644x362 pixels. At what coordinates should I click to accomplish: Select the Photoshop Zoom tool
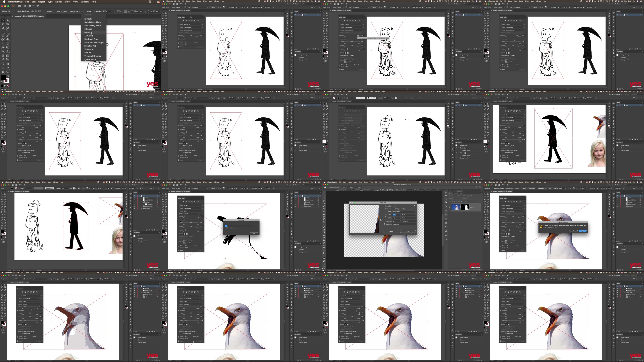324,264
